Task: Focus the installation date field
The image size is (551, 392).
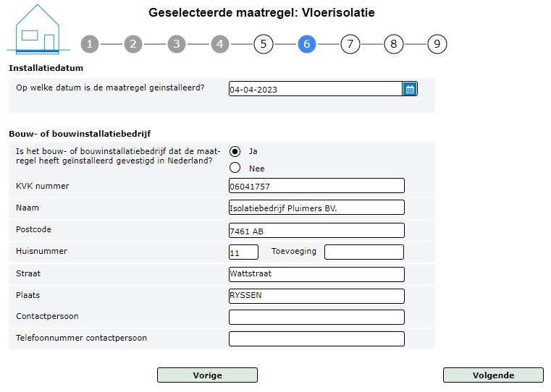Action: point(315,90)
